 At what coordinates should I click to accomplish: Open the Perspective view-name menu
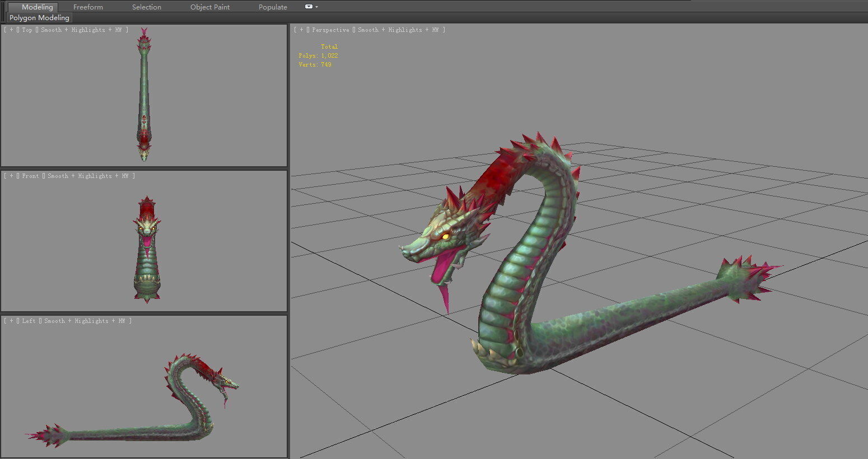[x=330, y=30]
